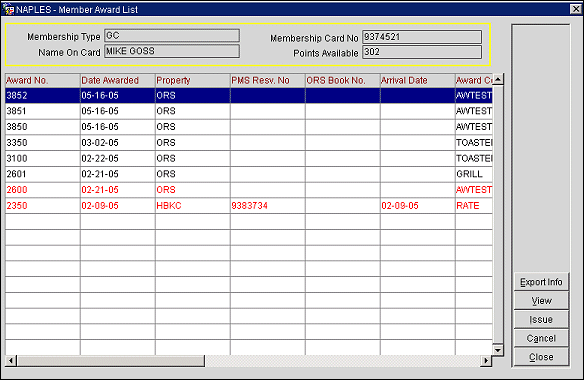Select award row 3851
The image size is (584, 380).
(249, 111)
